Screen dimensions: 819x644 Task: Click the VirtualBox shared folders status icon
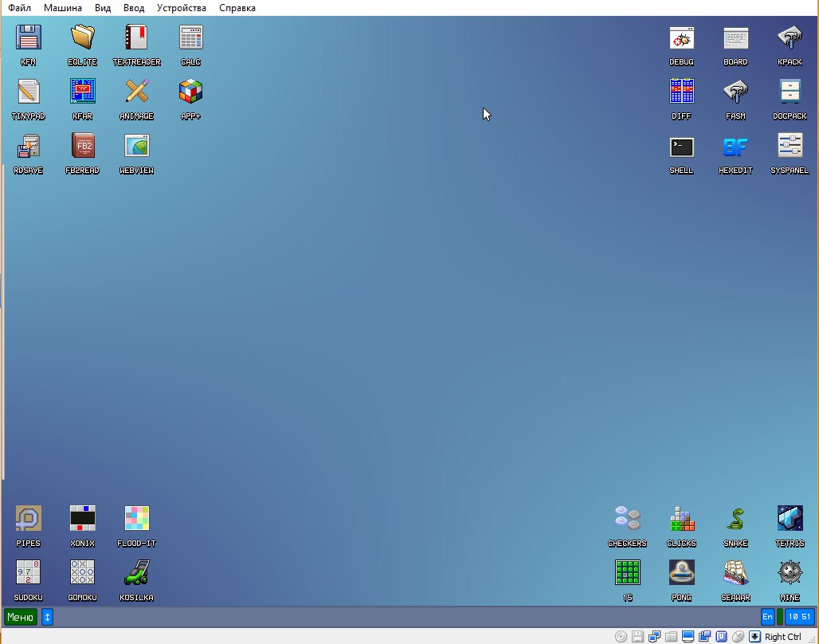tap(671, 636)
